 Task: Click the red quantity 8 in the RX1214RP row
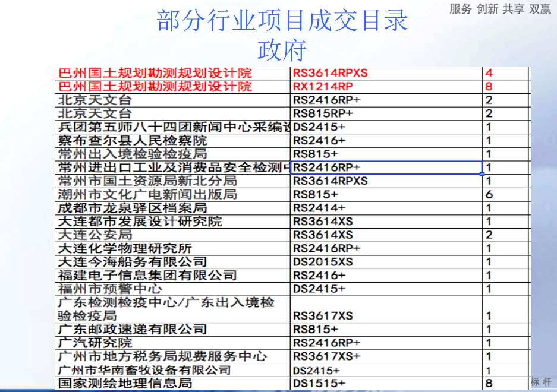pyautogui.click(x=505, y=87)
